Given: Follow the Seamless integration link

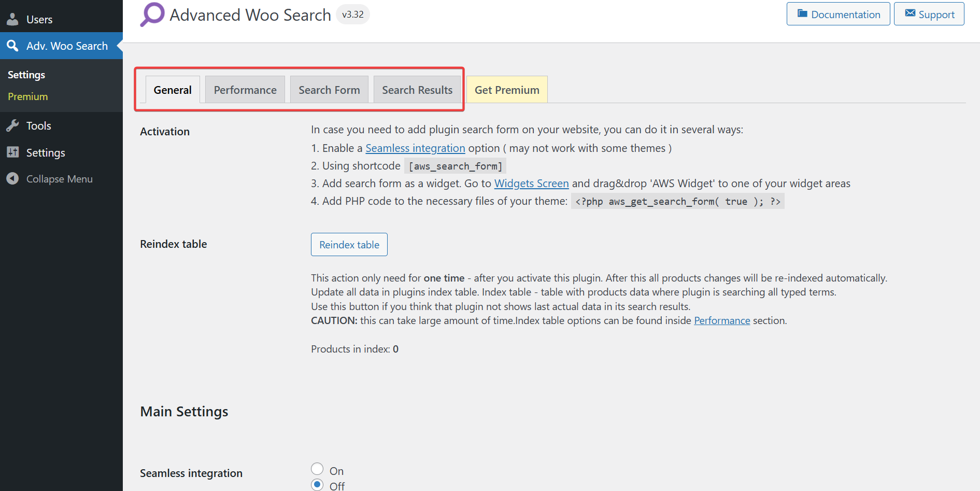Looking at the screenshot, I should click(415, 148).
